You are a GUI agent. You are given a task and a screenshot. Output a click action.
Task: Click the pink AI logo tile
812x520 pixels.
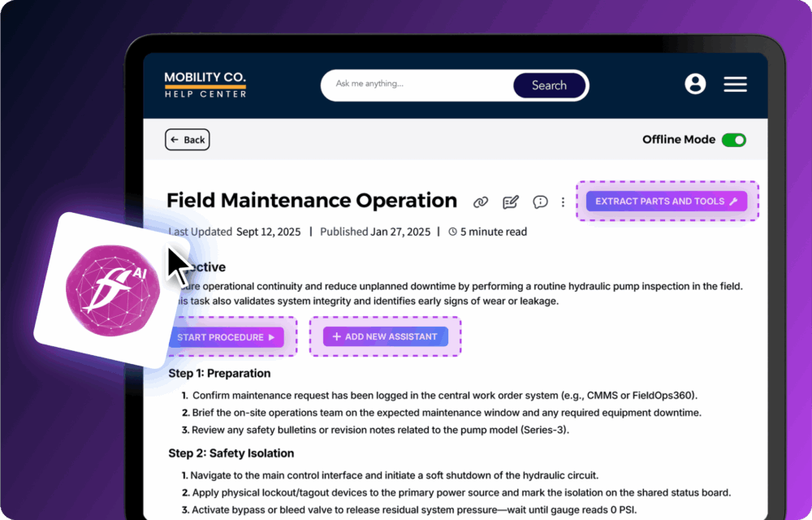[x=110, y=289]
